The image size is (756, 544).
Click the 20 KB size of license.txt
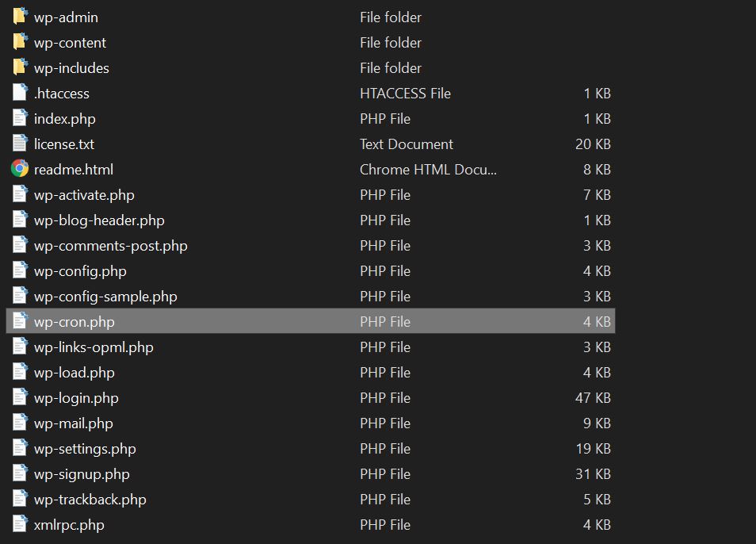pyautogui.click(x=593, y=144)
